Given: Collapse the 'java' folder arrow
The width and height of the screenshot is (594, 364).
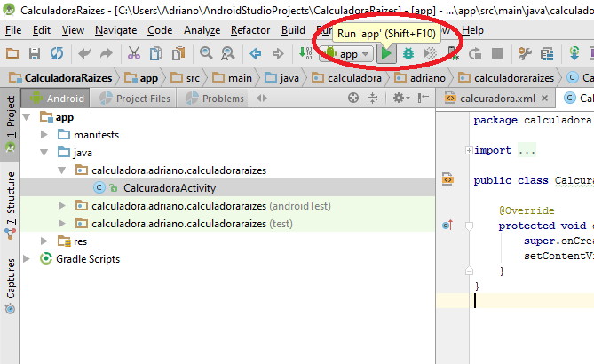Looking at the screenshot, I should click(x=44, y=153).
